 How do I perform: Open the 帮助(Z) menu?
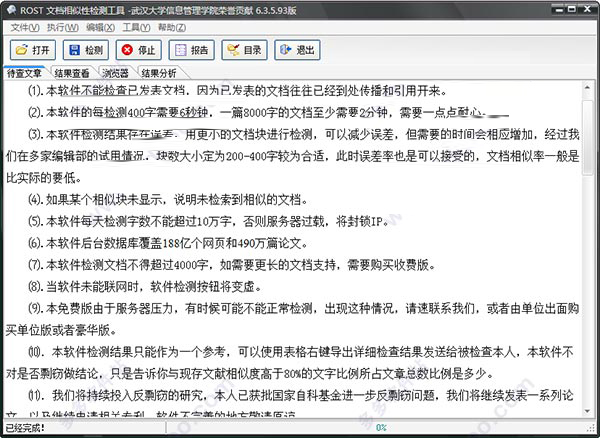click(x=172, y=28)
